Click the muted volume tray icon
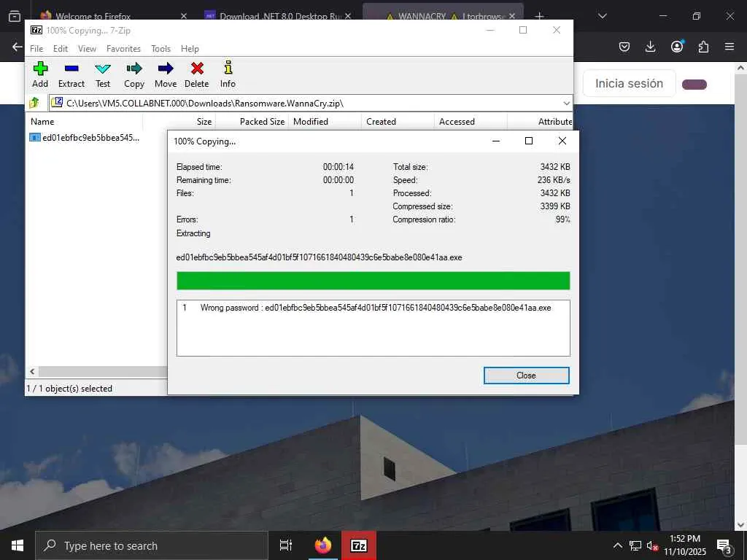The width and height of the screenshot is (747, 560). click(653, 545)
